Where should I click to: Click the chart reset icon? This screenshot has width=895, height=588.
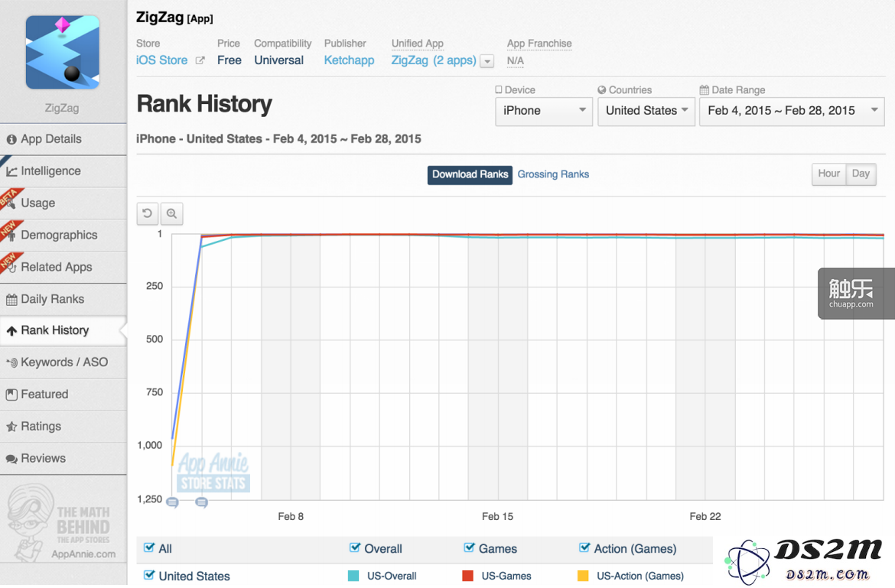pyautogui.click(x=148, y=214)
